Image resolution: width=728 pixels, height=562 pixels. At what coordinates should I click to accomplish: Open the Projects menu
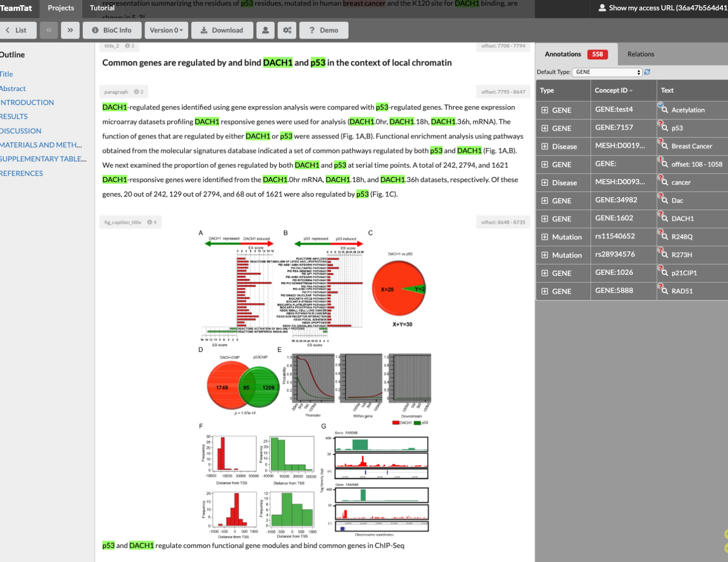tap(61, 8)
